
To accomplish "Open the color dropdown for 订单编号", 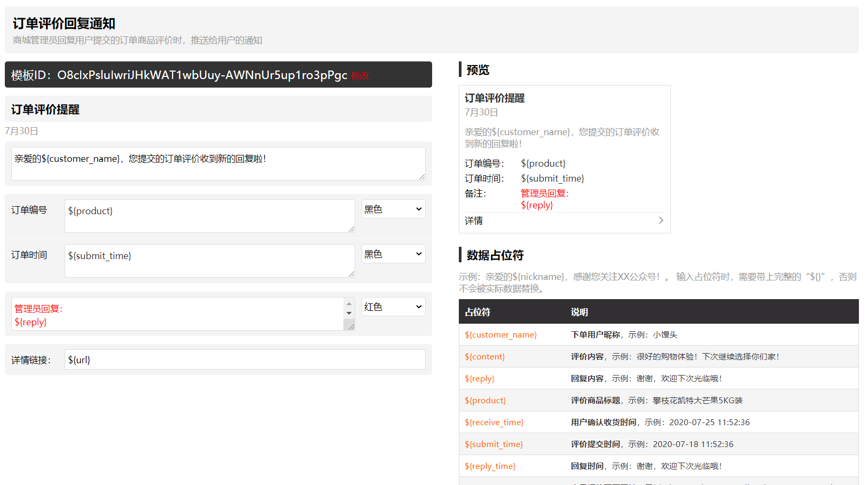I will pyautogui.click(x=393, y=209).
